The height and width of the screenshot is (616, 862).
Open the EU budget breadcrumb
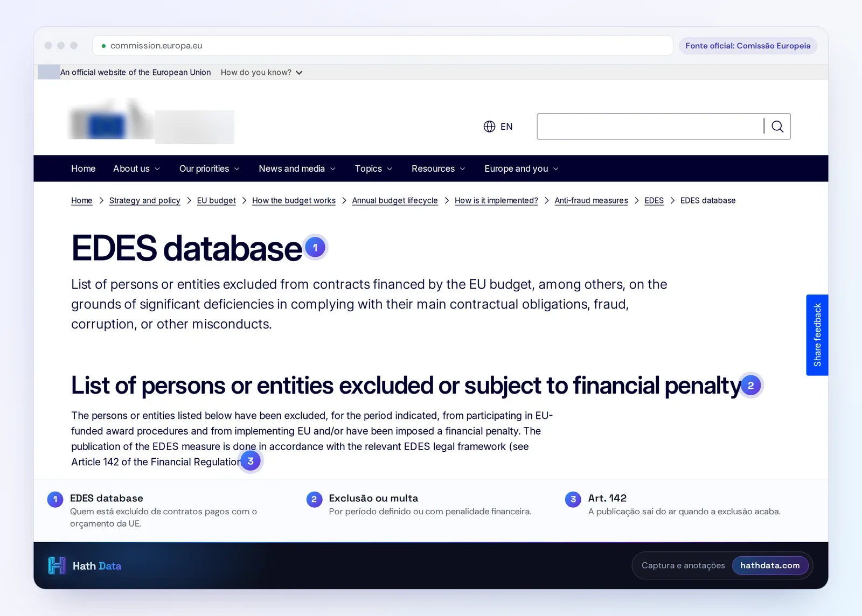(x=217, y=200)
